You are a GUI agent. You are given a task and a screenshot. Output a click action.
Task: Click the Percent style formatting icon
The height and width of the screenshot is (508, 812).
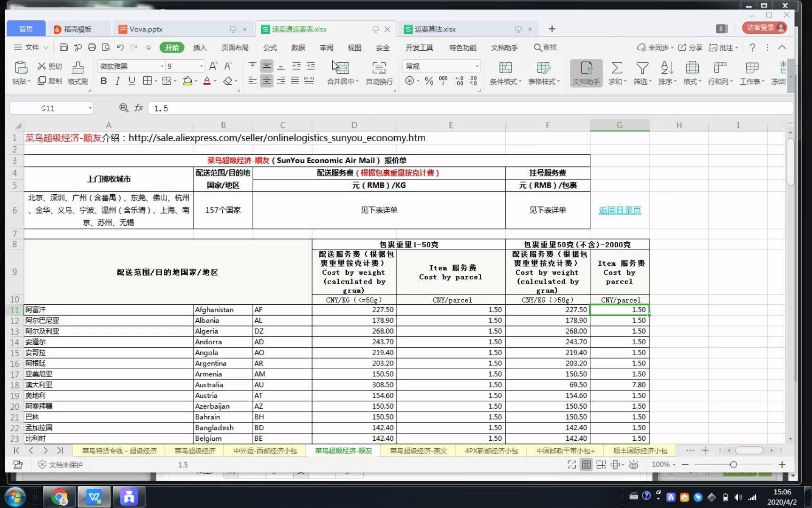pyautogui.click(x=428, y=81)
